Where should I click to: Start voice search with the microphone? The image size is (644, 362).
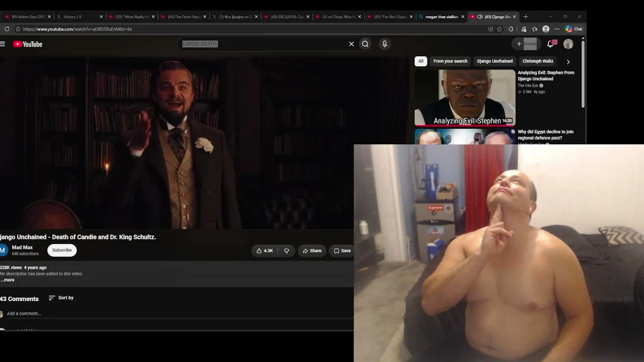(385, 44)
